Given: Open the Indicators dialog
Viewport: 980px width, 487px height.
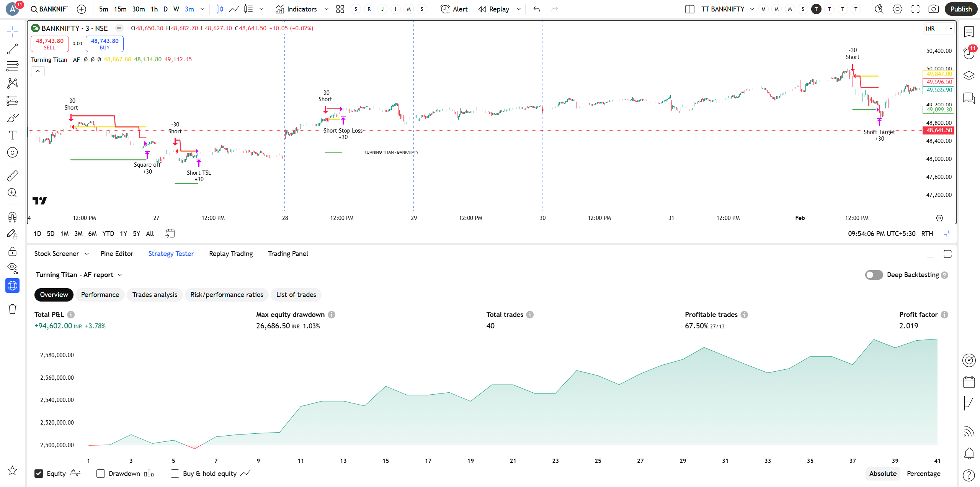Looking at the screenshot, I should coord(296,9).
